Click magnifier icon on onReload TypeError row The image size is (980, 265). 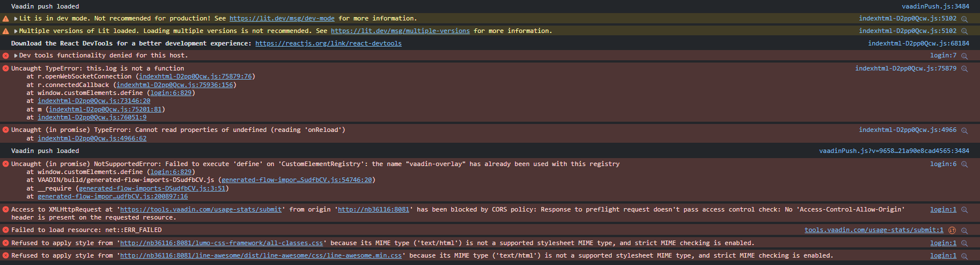(965, 130)
